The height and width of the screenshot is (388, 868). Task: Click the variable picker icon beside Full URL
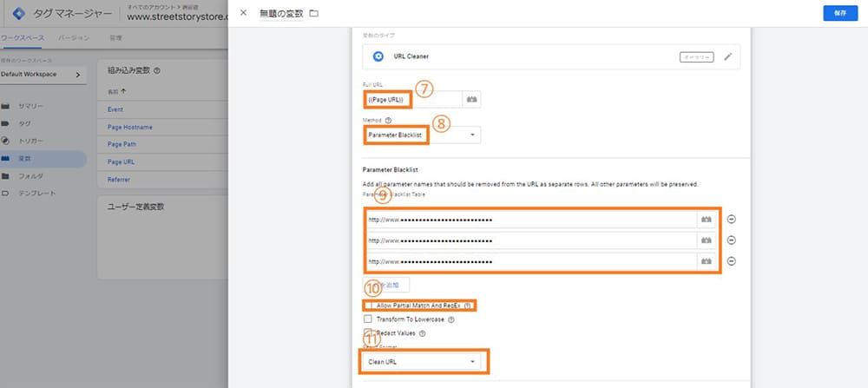[471, 100]
